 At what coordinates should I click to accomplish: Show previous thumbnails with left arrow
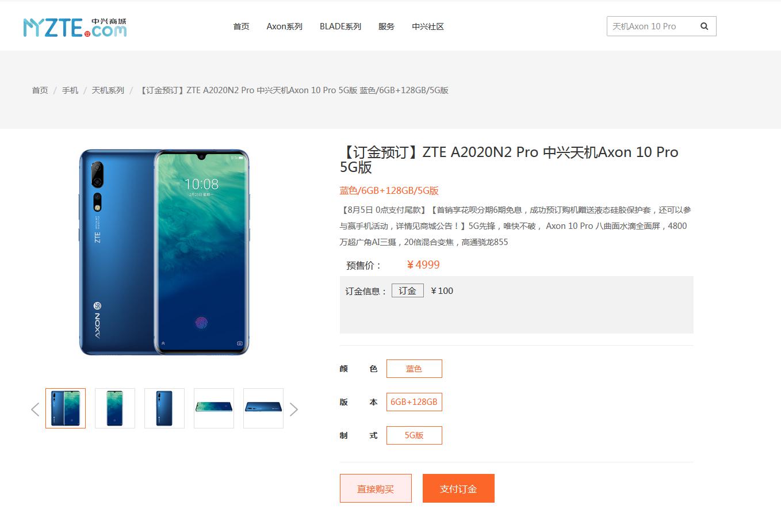35,409
